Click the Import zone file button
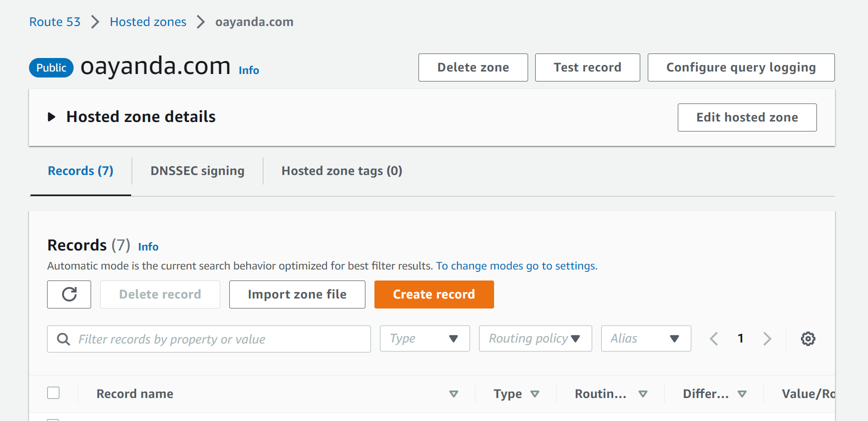 coord(297,294)
